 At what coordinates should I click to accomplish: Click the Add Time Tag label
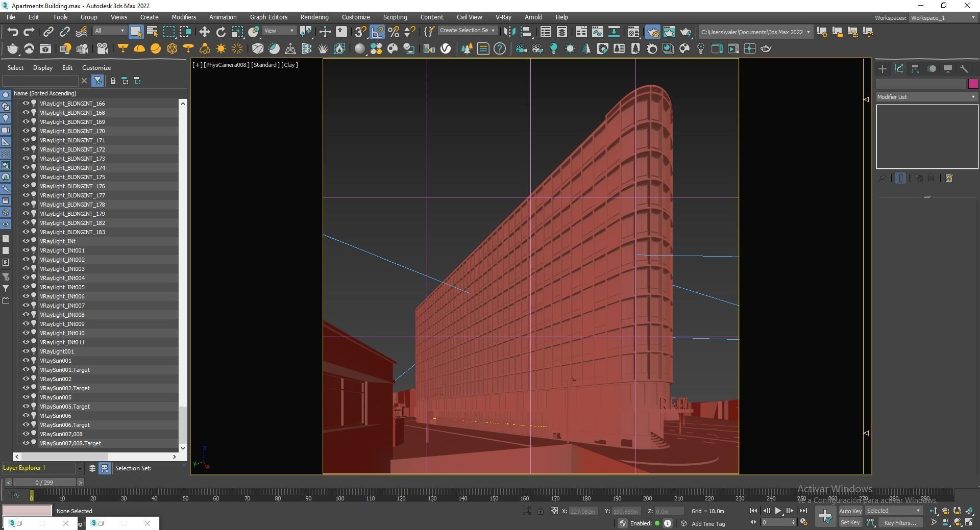pos(708,523)
